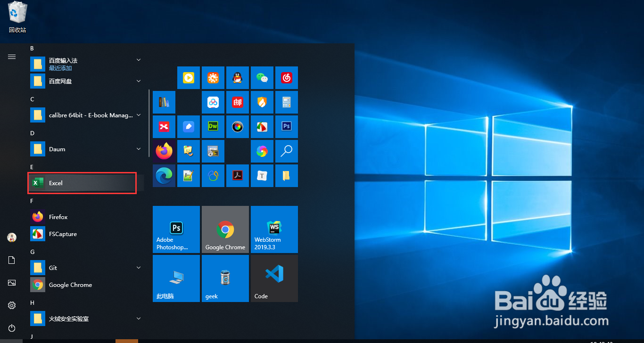Open the magnifying glass search tile
Viewport: 644px width, 343px height.
pos(287,151)
